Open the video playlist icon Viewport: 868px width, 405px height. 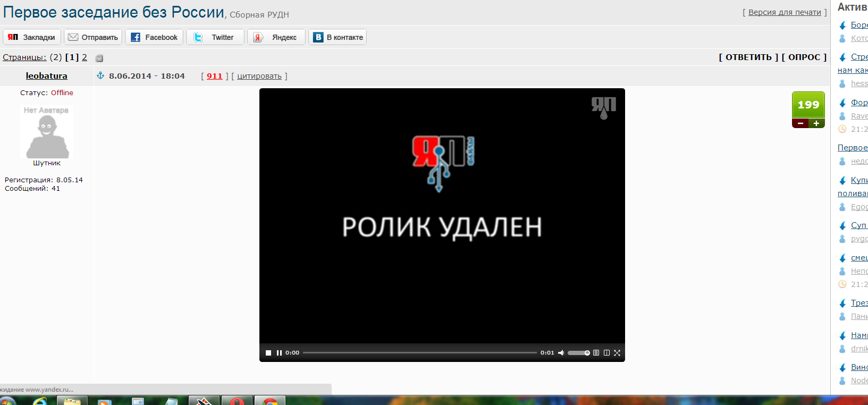tap(596, 353)
